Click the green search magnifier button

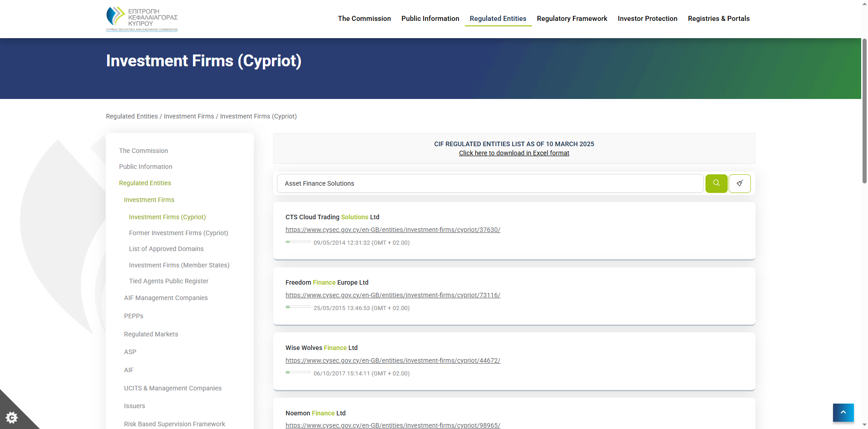pyautogui.click(x=716, y=183)
